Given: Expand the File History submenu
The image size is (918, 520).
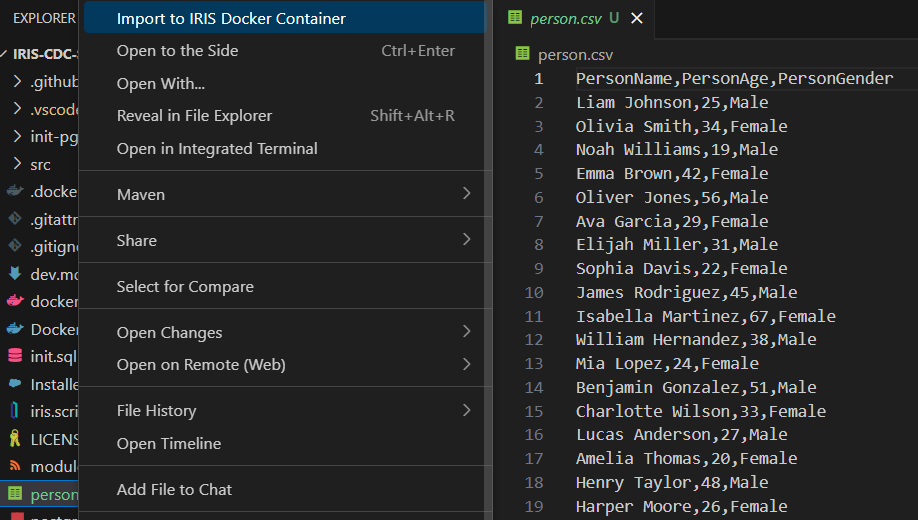Looking at the screenshot, I should [x=466, y=410].
